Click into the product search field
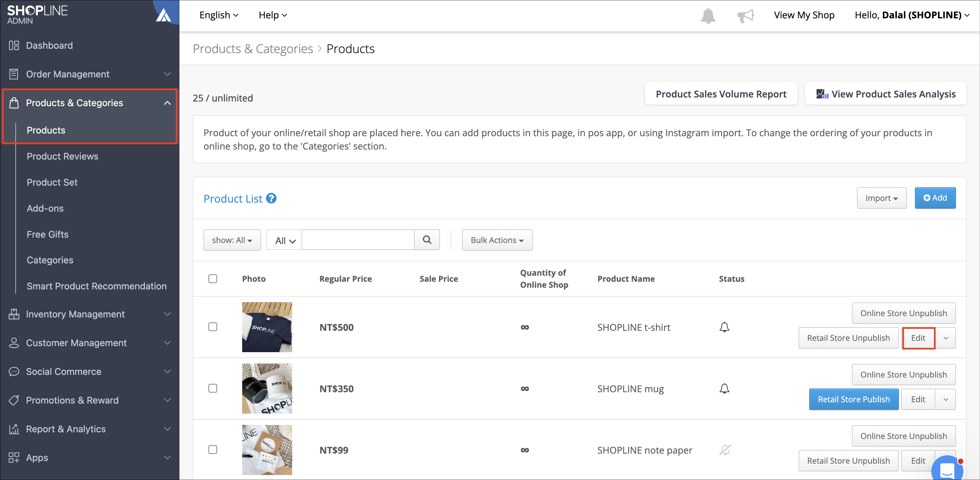This screenshot has width=980, height=480. point(358,240)
